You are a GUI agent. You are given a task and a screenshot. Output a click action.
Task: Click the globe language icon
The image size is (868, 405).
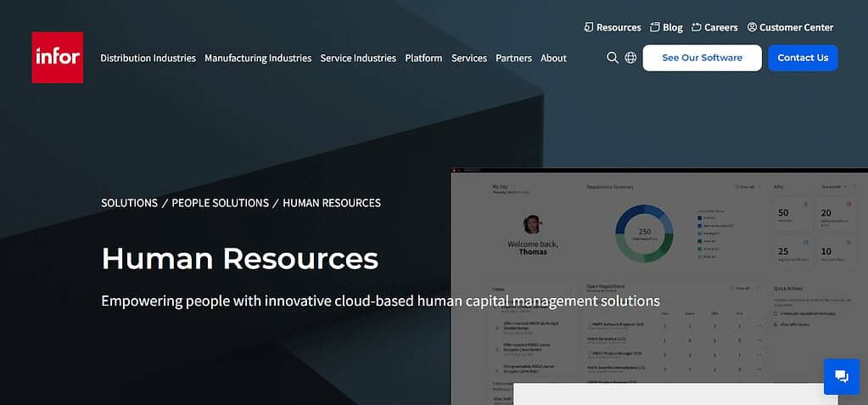[630, 58]
